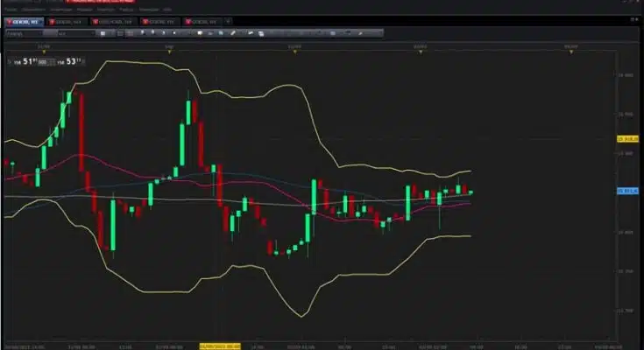Expand the arrow beside the 51 sell price

click(x=10, y=62)
